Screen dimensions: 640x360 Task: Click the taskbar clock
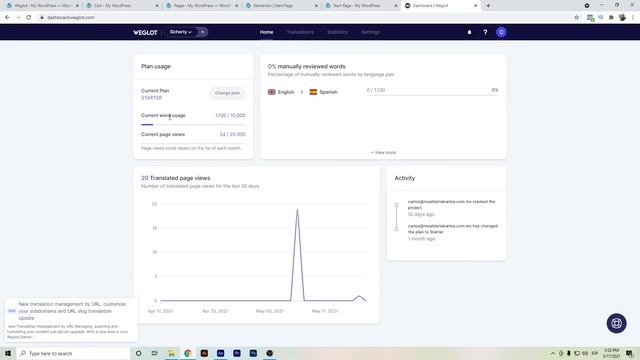611,353
